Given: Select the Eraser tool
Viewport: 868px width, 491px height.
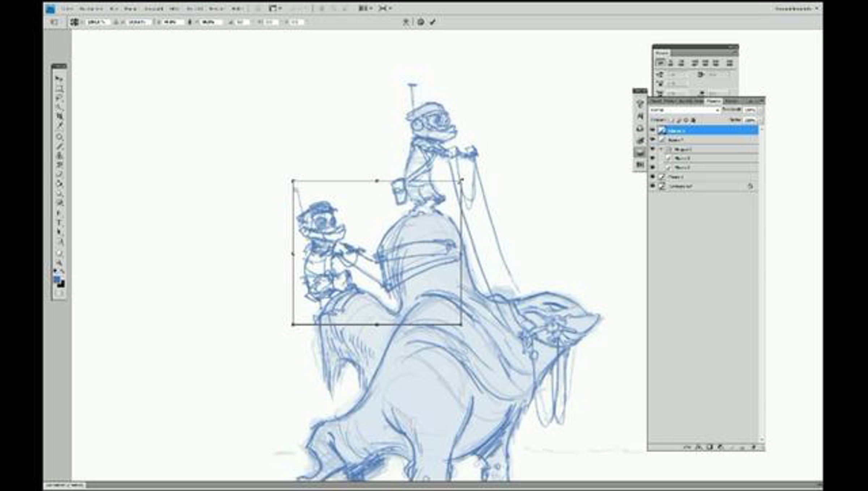Looking at the screenshot, I should click(59, 174).
